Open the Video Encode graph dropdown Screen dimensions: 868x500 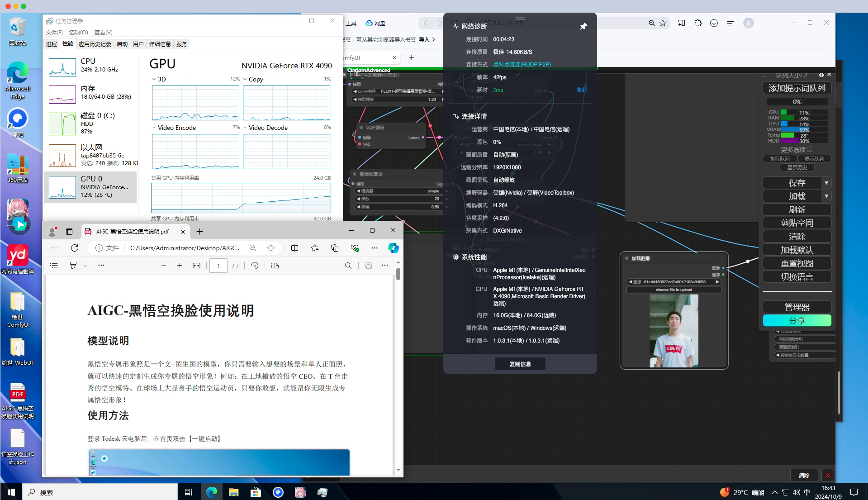154,128
